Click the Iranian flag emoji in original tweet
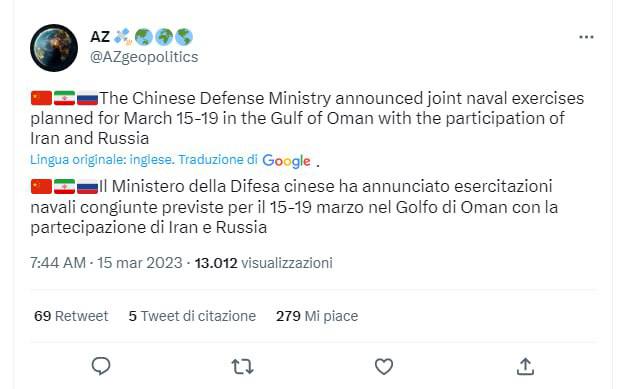This screenshot has height=389, width=629. click(x=65, y=98)
